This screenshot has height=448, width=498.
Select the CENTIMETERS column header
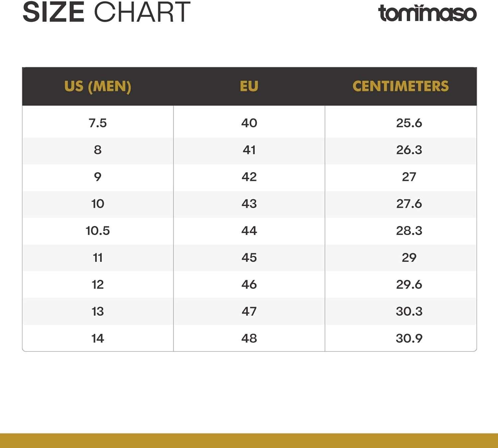[400, 86]
